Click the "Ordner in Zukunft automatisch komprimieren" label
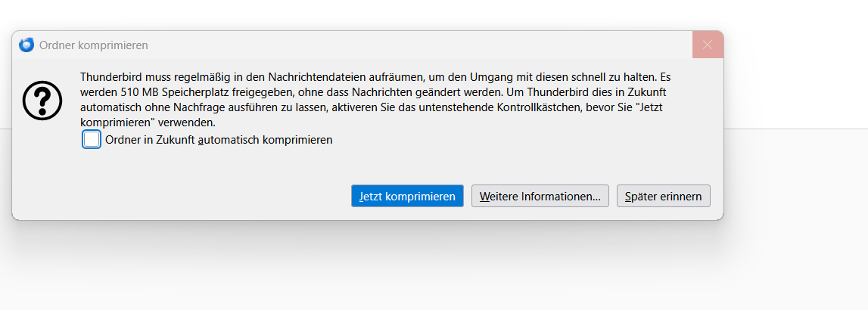Image resolution: width=868 pixels, height=310 pixels. pyautogui.click(x=219, y=140)
